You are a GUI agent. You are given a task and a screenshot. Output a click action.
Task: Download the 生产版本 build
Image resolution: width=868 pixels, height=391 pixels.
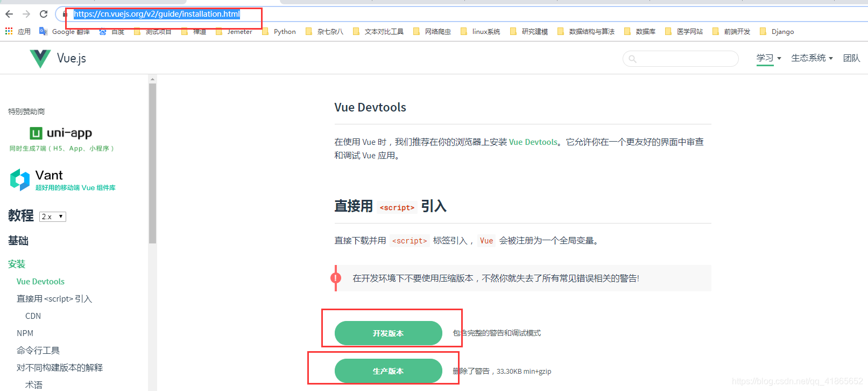click(389, 371)
